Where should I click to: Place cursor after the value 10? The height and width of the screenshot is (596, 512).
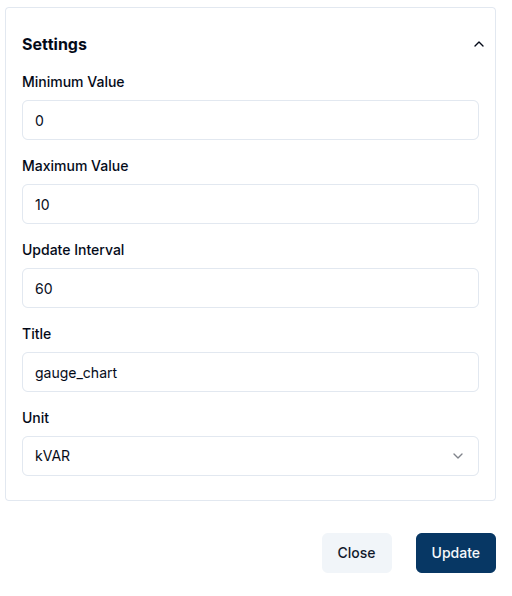pyautogui.click(x=50, y=205)
